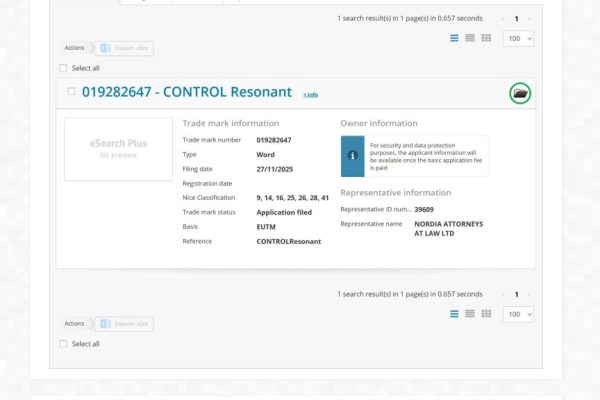Click the bottom Actions label
Viewport: 600px width, 400px height.
point(75,324)
